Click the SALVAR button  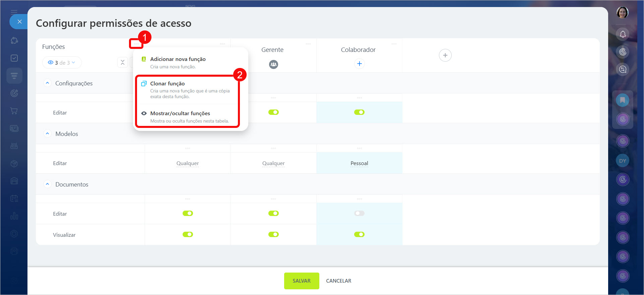pyautogui.click(x=301, y=281)
